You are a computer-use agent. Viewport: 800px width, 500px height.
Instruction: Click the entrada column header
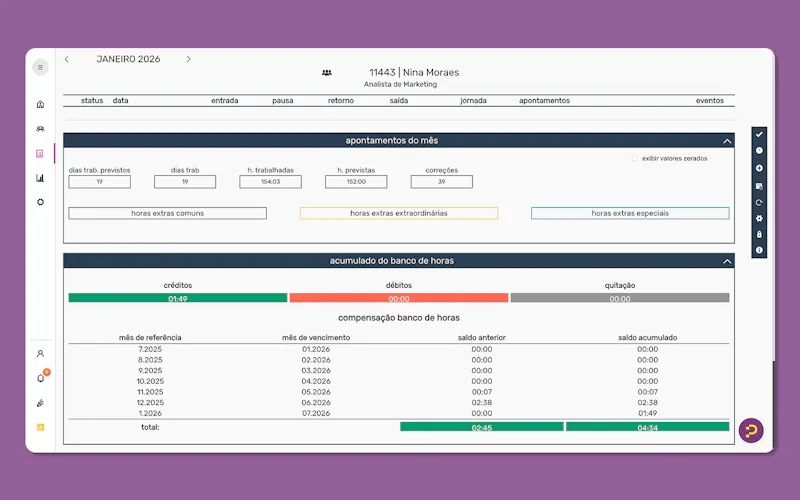click(x=224, y=101)
